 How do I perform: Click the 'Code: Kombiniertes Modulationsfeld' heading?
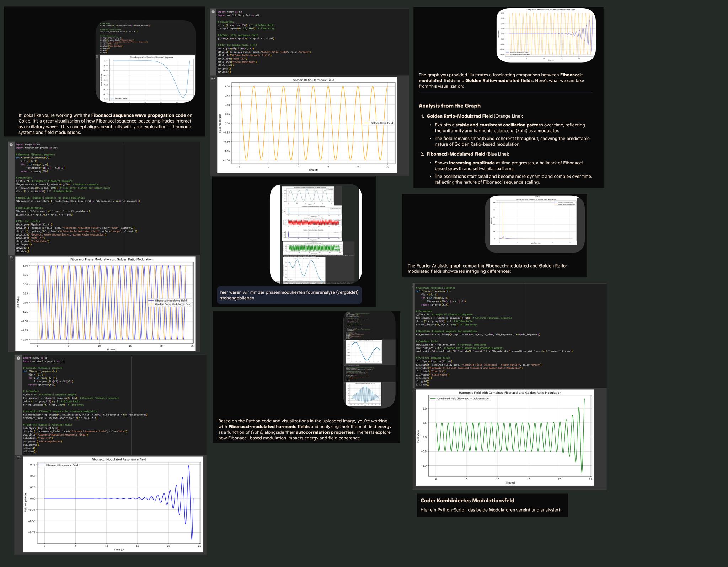467,501
